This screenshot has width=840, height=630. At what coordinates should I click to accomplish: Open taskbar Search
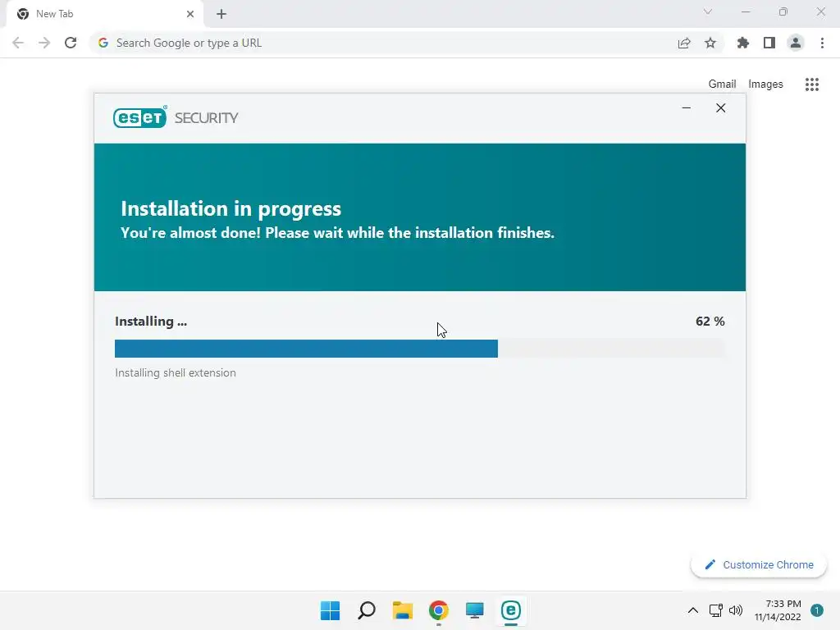[367, 610]
